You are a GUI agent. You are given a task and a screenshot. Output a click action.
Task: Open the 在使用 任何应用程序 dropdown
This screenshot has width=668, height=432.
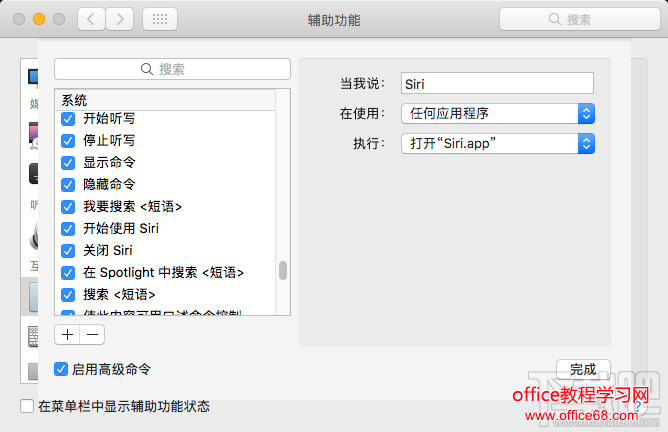point(498,113)
